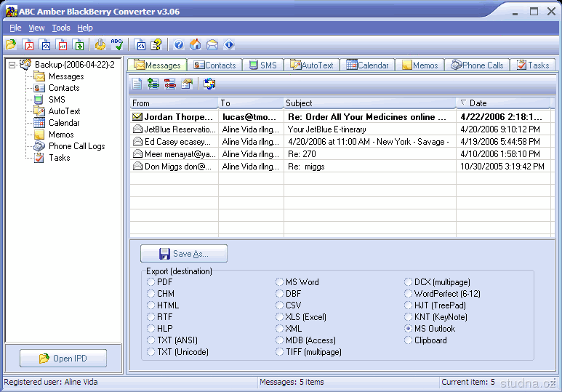This screenshot has height=392, width=562.
Task: Collapse the Backup-(2006-04-22)-2 tree node
Action: (x=12, y=65)
